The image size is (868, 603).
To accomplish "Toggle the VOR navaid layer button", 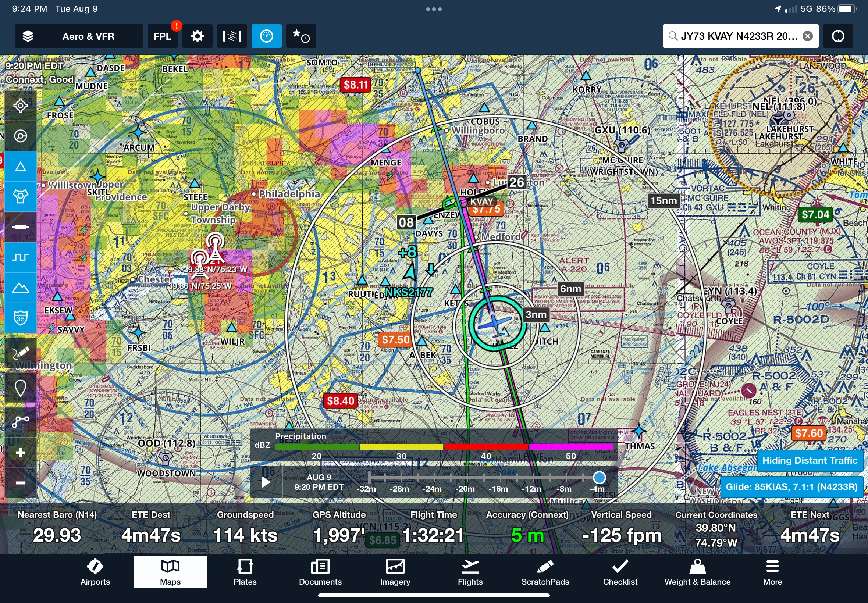I will point(20,196).
